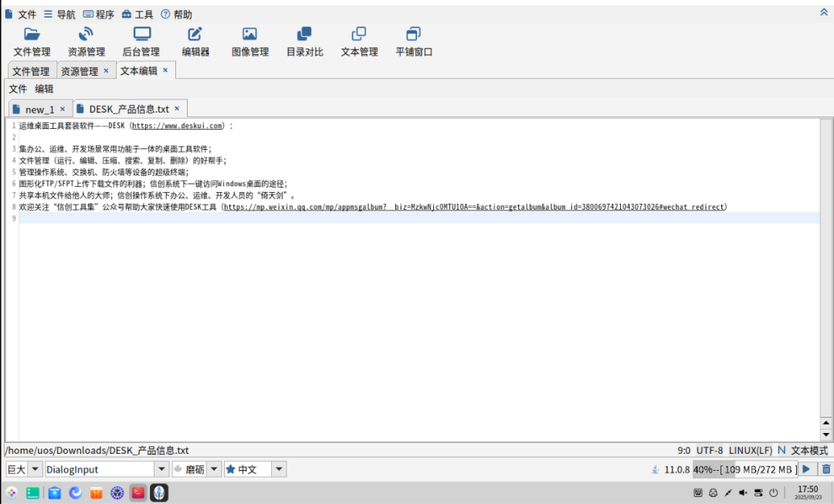Viewport: 834px width, 504px height.
Task: Open the 帮助 menu
Action: (x=177, y=15)
